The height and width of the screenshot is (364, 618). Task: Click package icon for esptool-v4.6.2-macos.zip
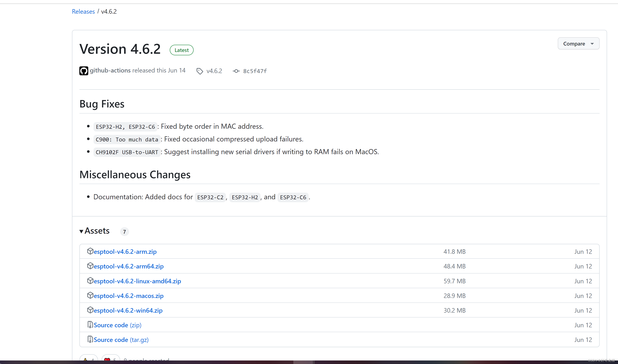pyautogui.click(x=90, y=295)
